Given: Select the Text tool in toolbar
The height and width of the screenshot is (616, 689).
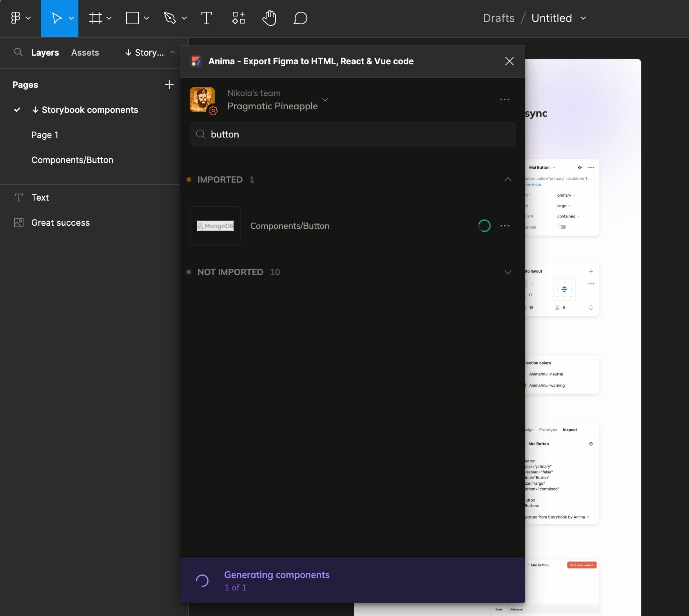Looking at the screenshot, I should pos(206,18).
